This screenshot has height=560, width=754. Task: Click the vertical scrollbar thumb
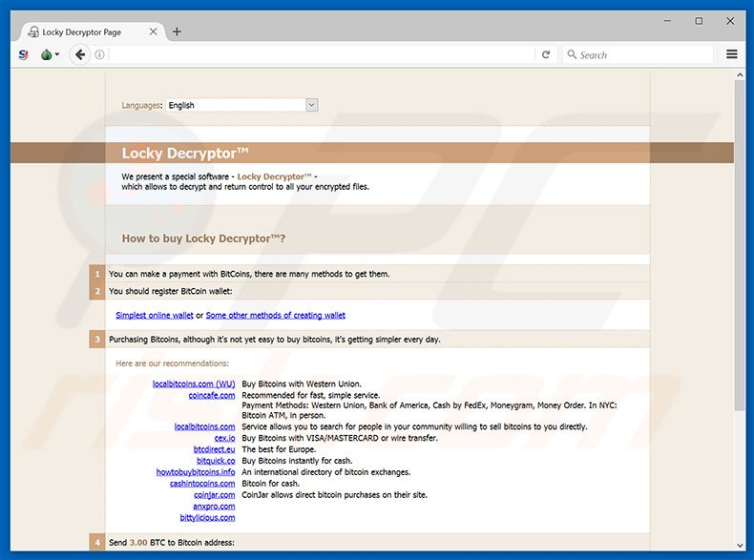[x=740, y=245]
